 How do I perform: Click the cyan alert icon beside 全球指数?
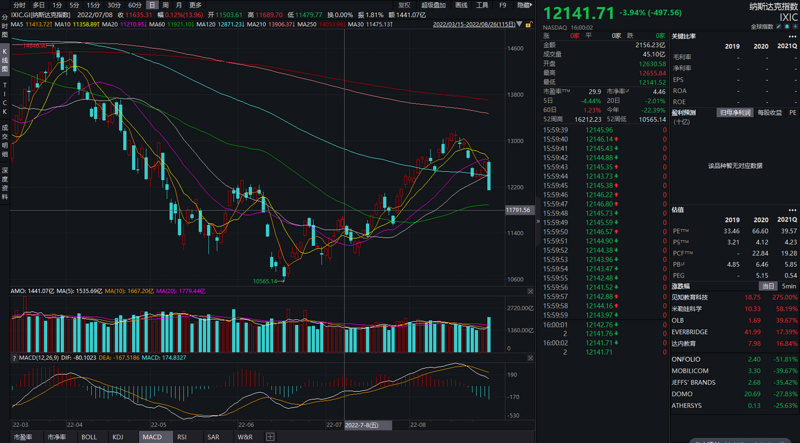pos(787,27)
